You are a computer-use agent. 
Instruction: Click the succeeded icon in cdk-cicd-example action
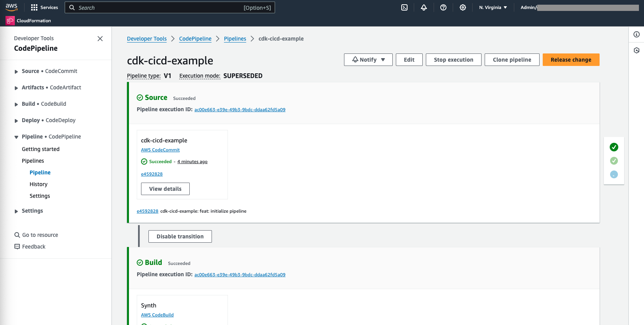pyautogui.click(x=144, y=162)
